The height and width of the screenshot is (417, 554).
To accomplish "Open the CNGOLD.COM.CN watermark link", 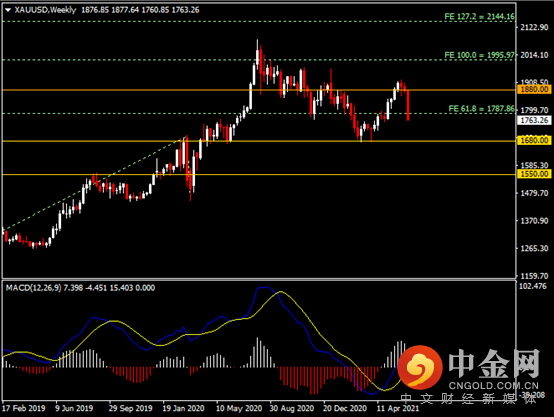I will [494, 386].
